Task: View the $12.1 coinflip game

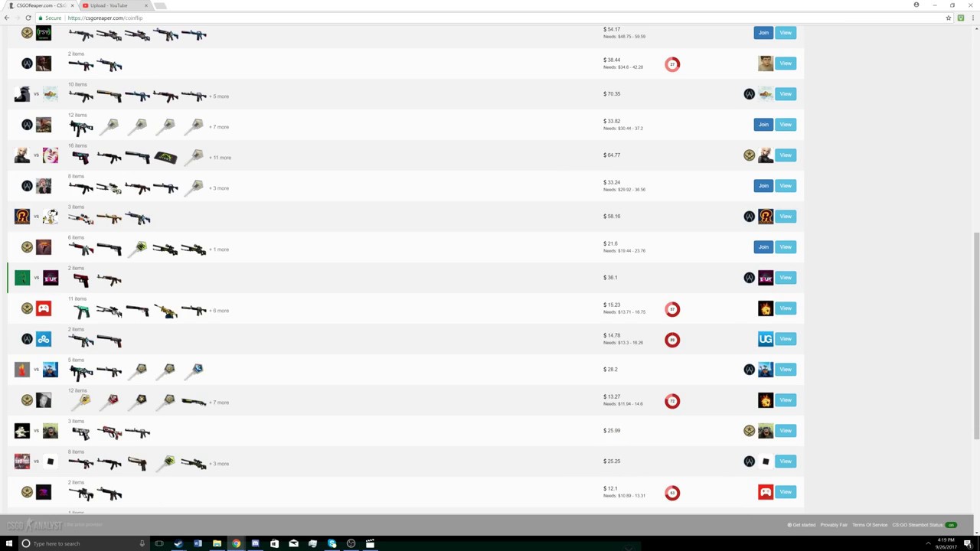Action: (x=786, y=492)
